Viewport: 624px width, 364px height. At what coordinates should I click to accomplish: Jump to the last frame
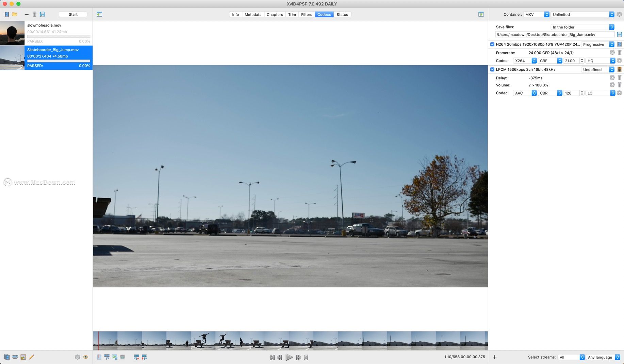(306, 357)
